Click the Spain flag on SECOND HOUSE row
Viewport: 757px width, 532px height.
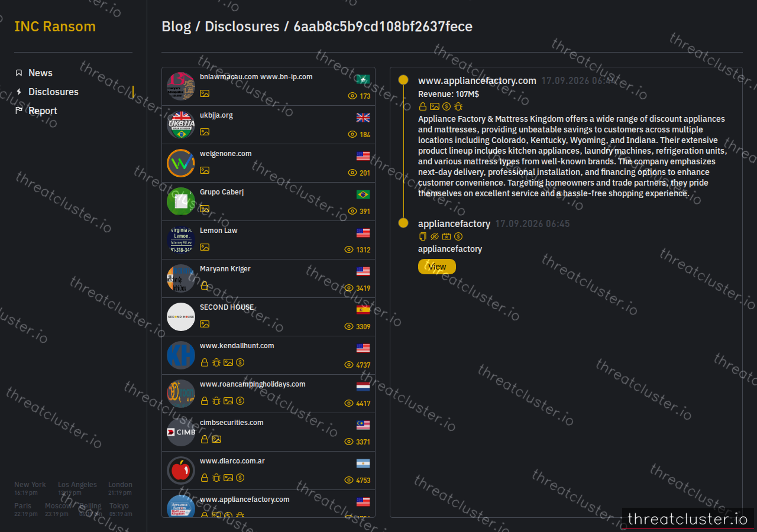(363, 309)
